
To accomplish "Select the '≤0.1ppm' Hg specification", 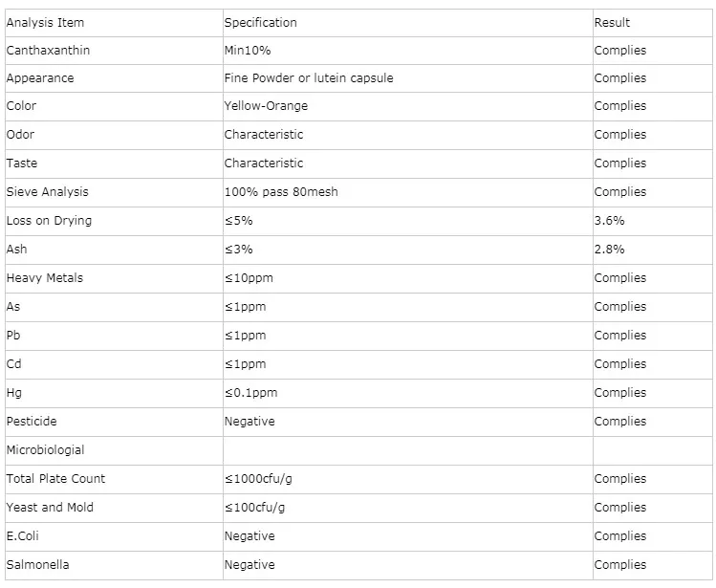I will (250, 393).
